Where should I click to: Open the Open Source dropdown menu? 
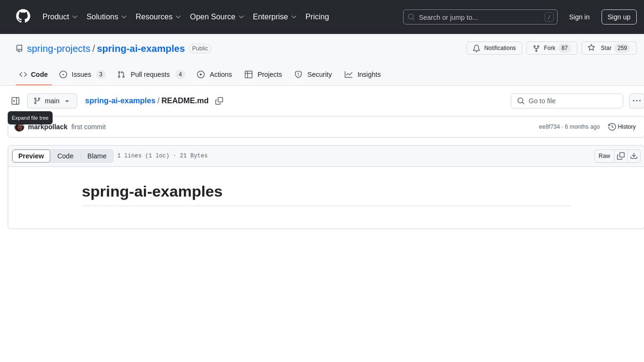point(217,17)
